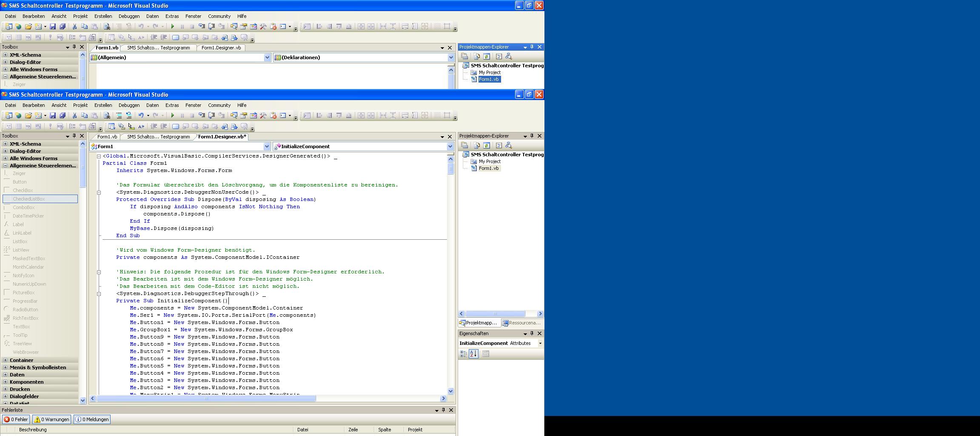Click Save All icon in lower window toolbar
980x436 pixels.
tap(63, 115)
